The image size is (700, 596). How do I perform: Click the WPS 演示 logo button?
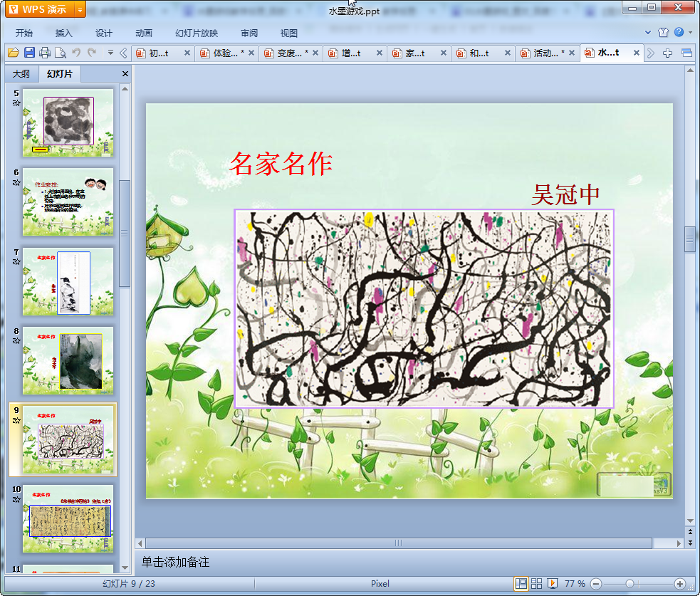(x=40, y=9)
